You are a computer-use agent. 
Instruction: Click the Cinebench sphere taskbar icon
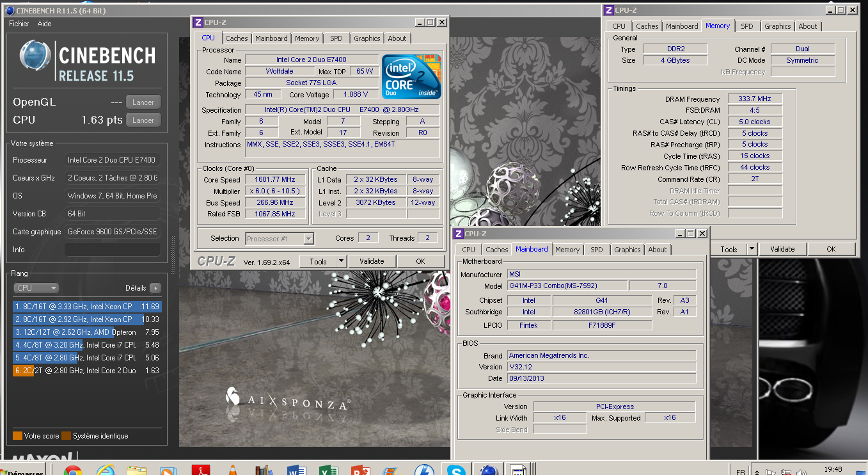coord(489,471)
